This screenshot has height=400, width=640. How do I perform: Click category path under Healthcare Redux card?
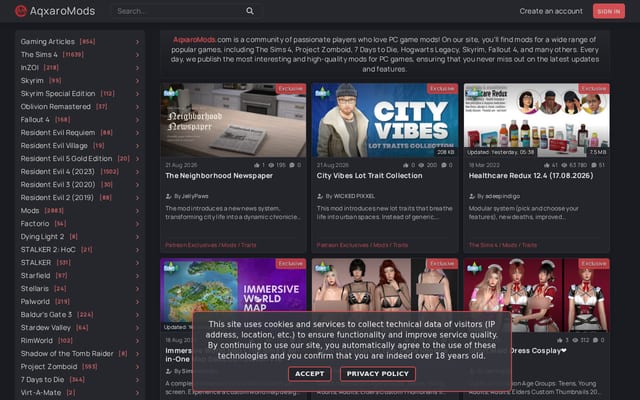coord(502,245)
